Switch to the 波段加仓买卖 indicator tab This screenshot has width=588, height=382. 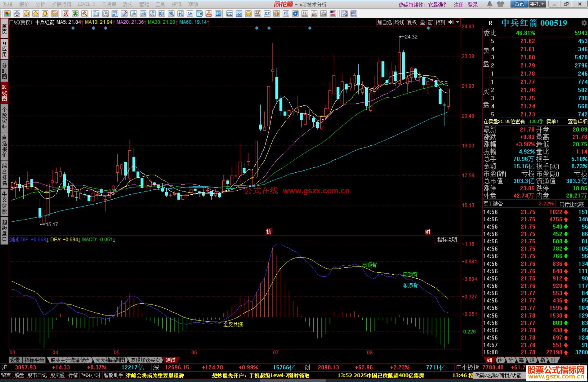coord(145,360)
